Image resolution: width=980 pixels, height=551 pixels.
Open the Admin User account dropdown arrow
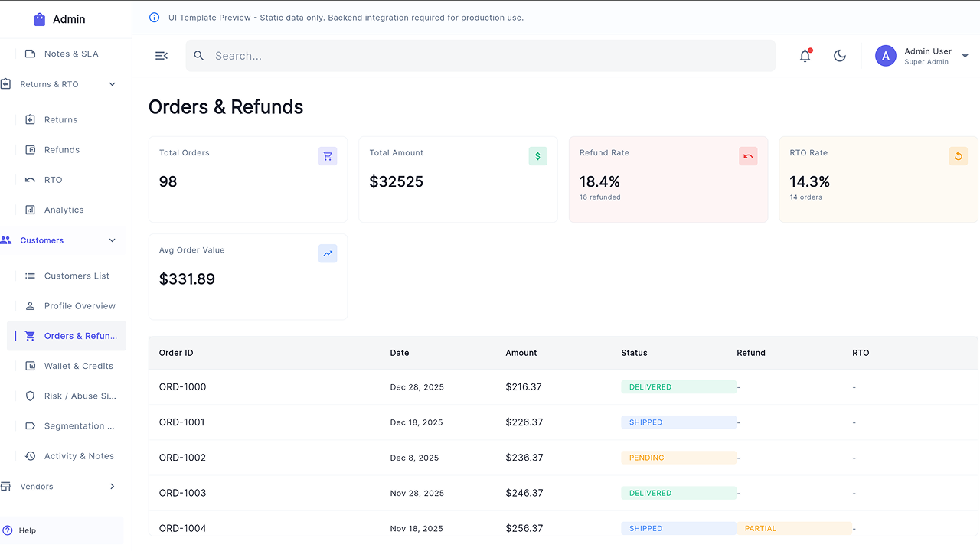coord(965,56)
